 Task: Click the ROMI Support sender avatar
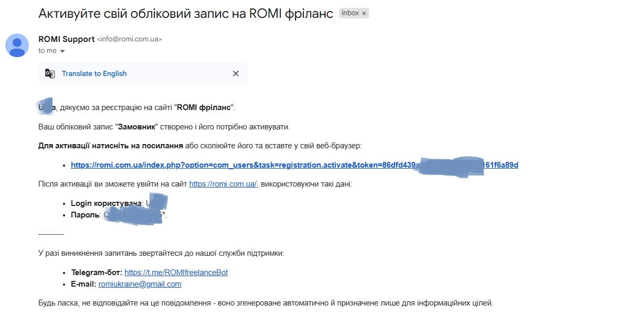(17, 45)
